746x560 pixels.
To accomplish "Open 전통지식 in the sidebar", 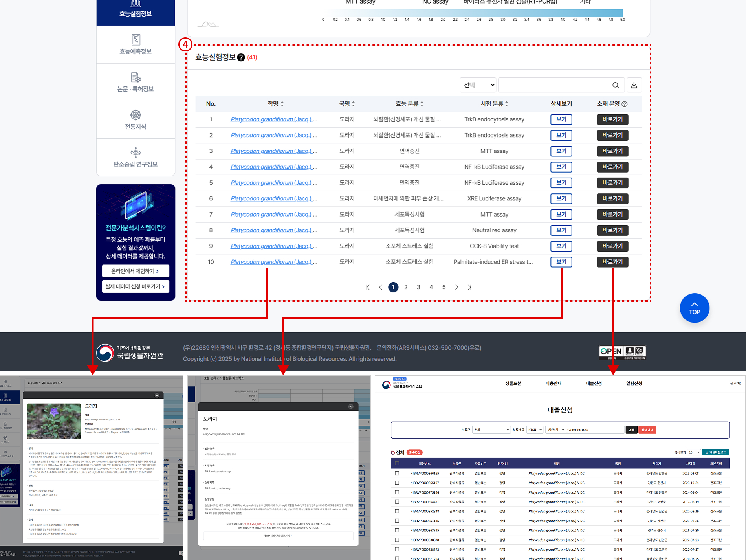I will tap(136, 120).
